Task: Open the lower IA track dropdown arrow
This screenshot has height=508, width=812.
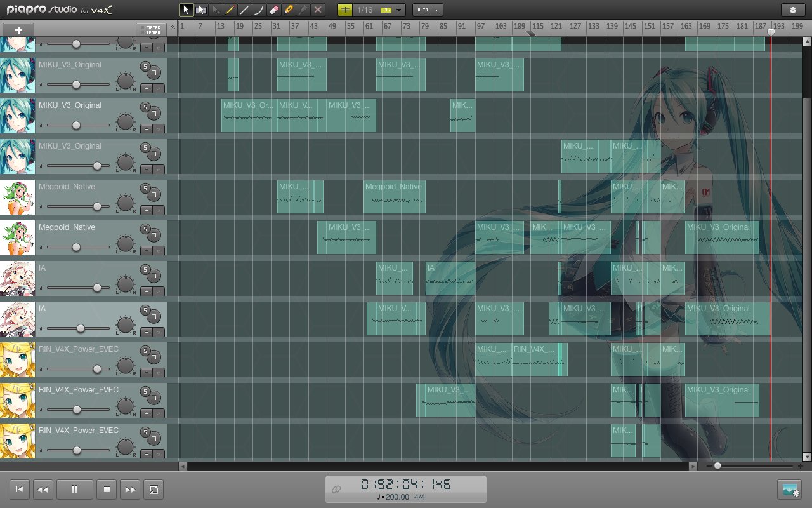Action: [x=159, y=332]
